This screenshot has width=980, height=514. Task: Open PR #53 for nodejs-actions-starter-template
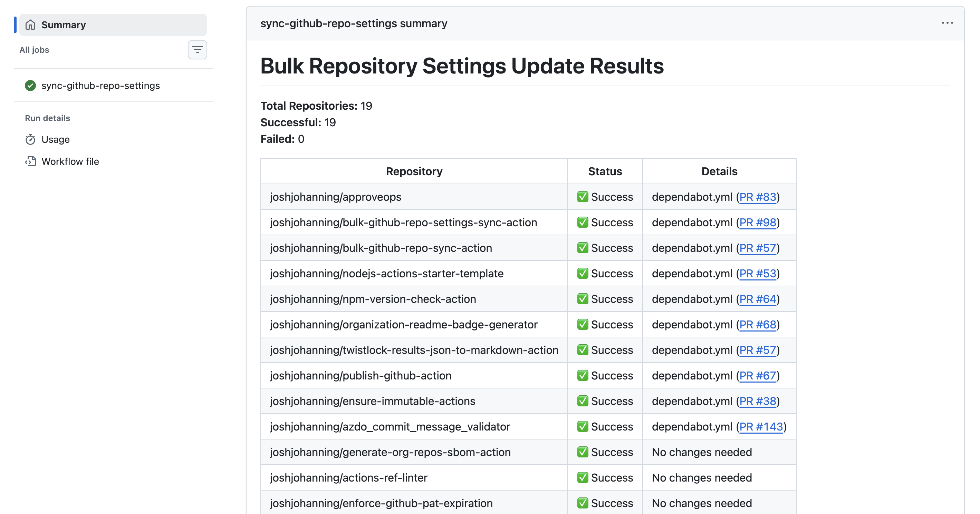click(759, 273)
